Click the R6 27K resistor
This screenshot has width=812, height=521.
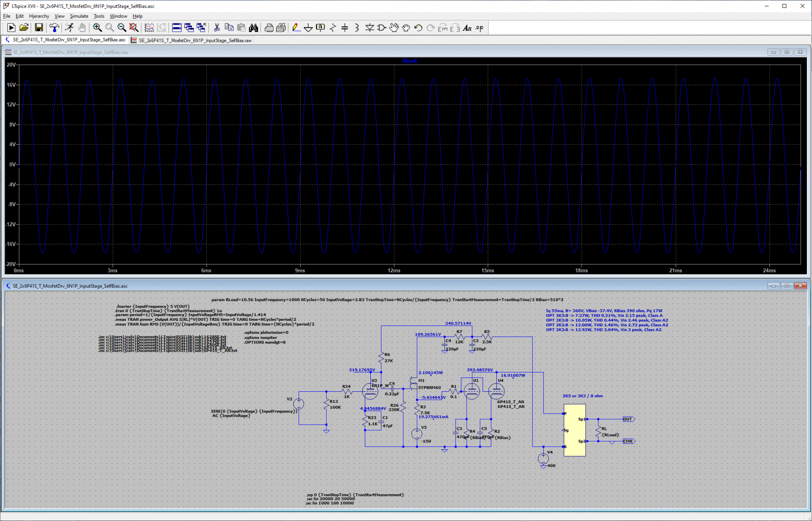[381, 358]
